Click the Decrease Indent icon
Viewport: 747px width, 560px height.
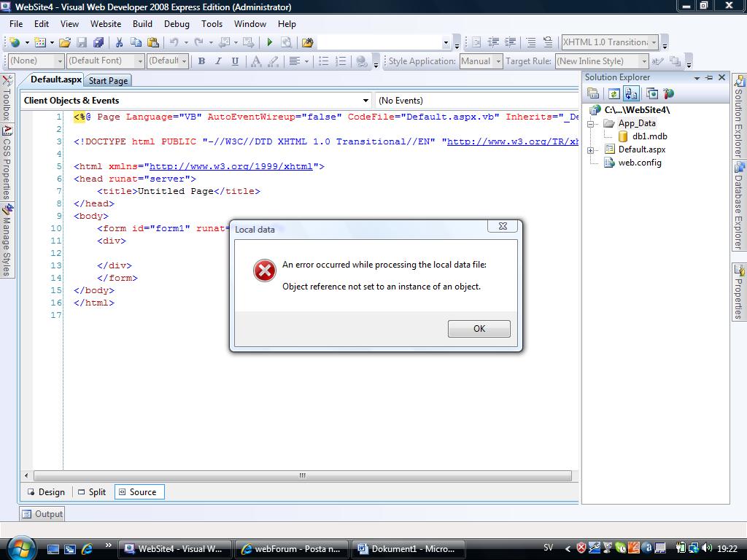click(x=493, y=42)
